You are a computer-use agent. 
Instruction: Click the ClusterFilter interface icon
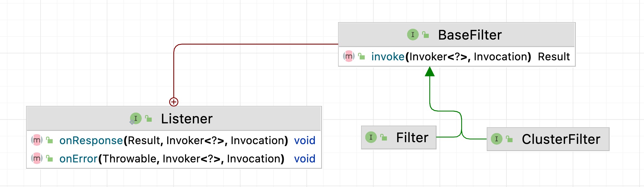tap(496, 139)
